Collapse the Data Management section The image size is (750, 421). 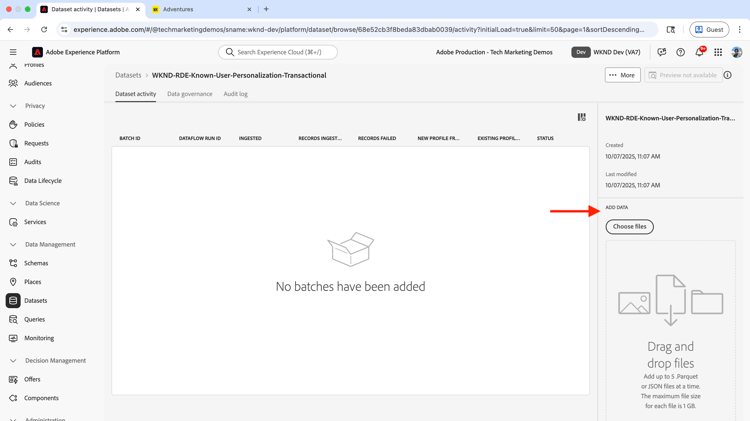(x=13, y=244)
